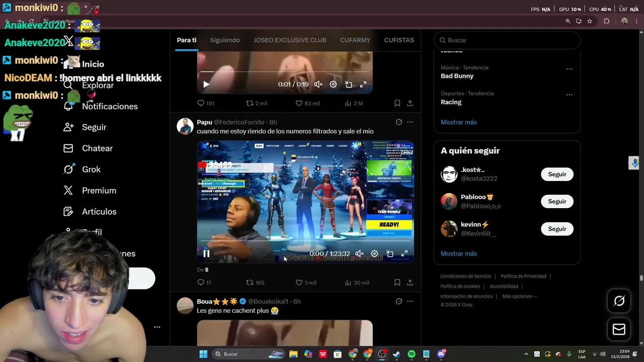Bookmark the Papu post
The height and width of the screenshot is (362, 644).
pos(397,283)
